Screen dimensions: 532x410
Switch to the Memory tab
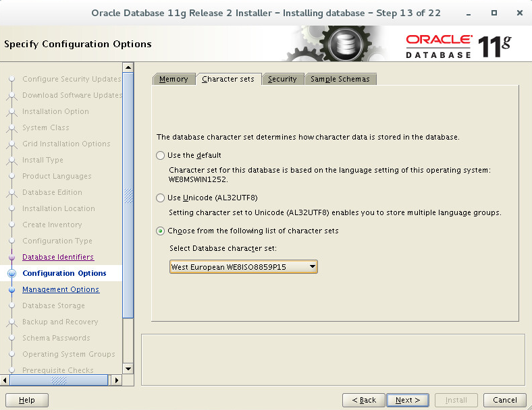[174, 79]
